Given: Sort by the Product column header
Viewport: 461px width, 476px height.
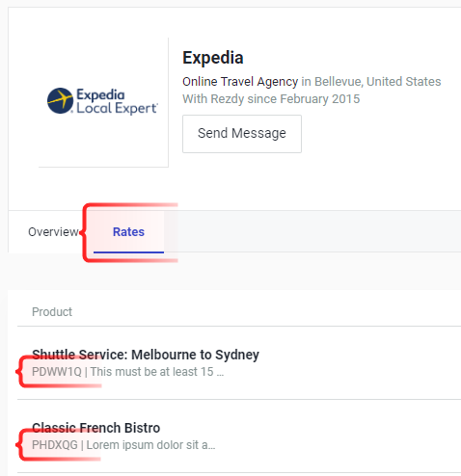Looking at the screenshot, I should click(x=52, y=312).
